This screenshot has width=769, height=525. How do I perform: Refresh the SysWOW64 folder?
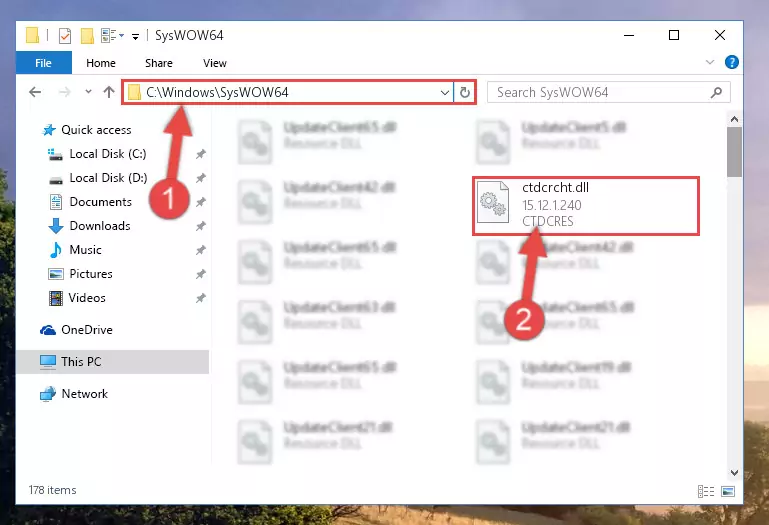464,92
